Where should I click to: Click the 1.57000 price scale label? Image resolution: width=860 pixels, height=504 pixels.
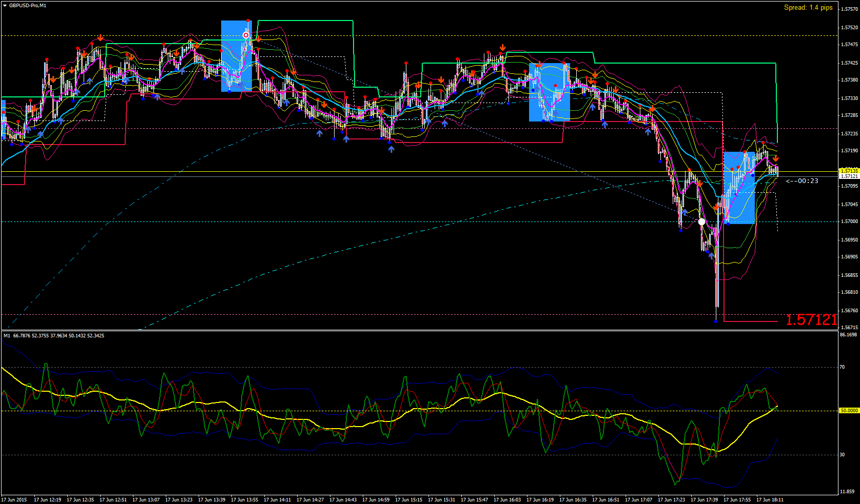point(850,221)
